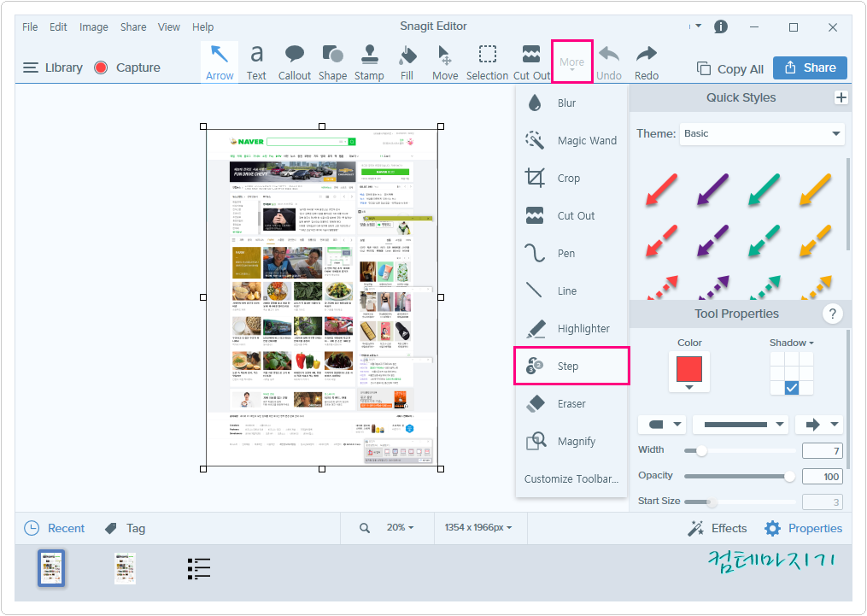867x616 pixels.
Task: Open the Help menu
Action: [x=203, y=26]
